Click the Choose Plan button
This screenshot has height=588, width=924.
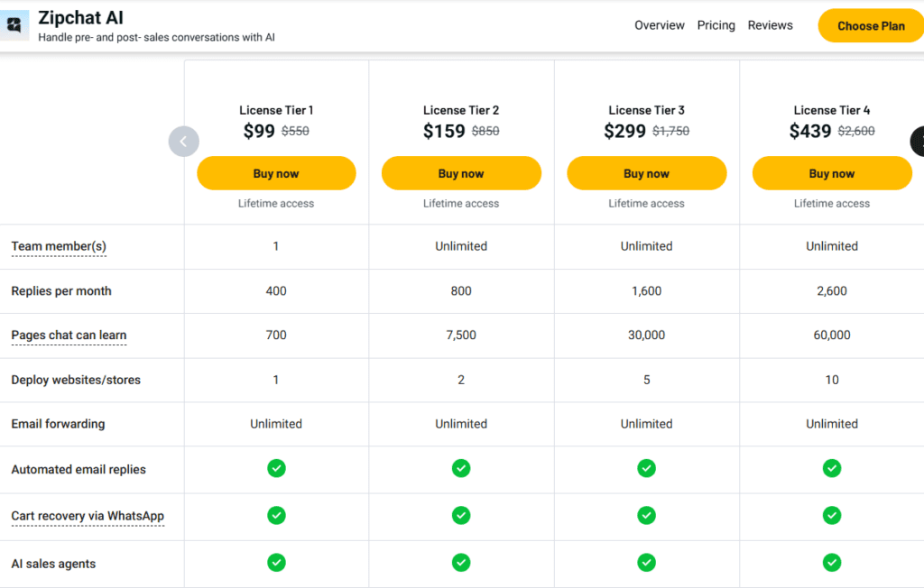pos(871,25)
